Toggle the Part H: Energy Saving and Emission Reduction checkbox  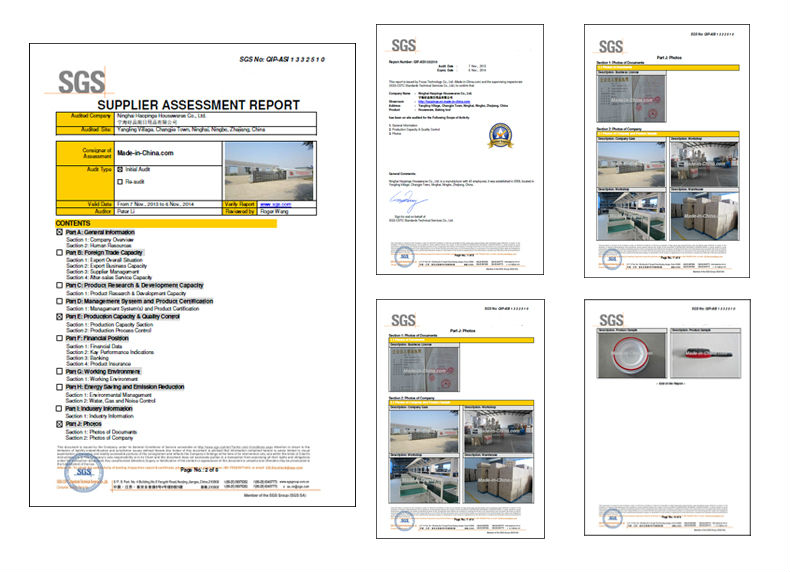click(59, 387)
